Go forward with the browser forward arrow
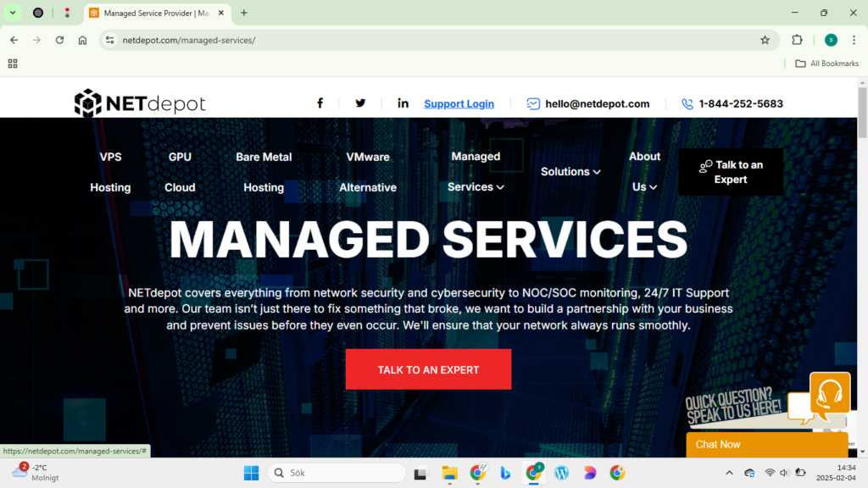This screenshot has width=868, height=488. click(x=36, y=40)
